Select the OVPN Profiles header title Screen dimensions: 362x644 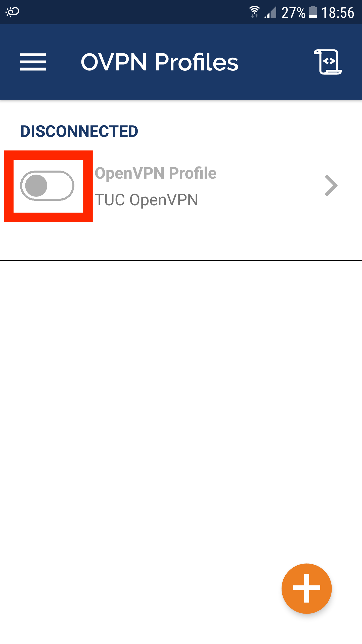pos(159,62)
